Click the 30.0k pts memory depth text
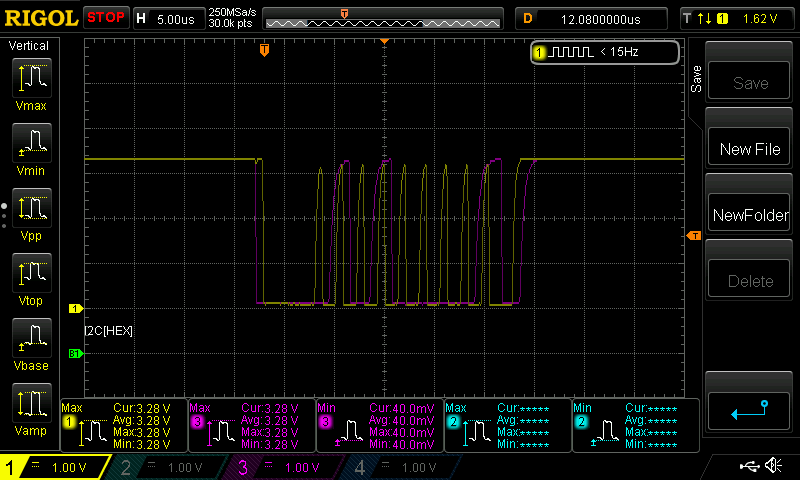Screen dimensions: 800x480 [x=230, y=23]
